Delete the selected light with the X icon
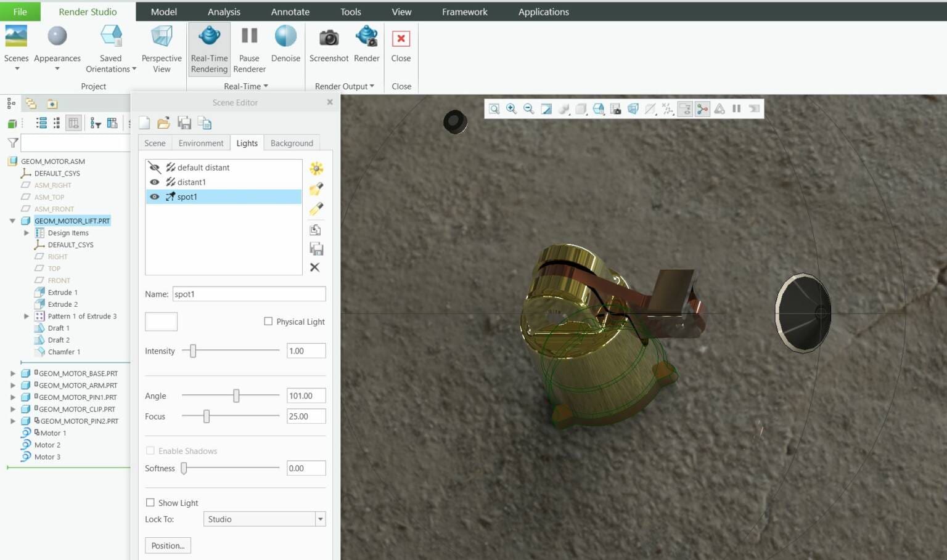 (x=315, y=267)
